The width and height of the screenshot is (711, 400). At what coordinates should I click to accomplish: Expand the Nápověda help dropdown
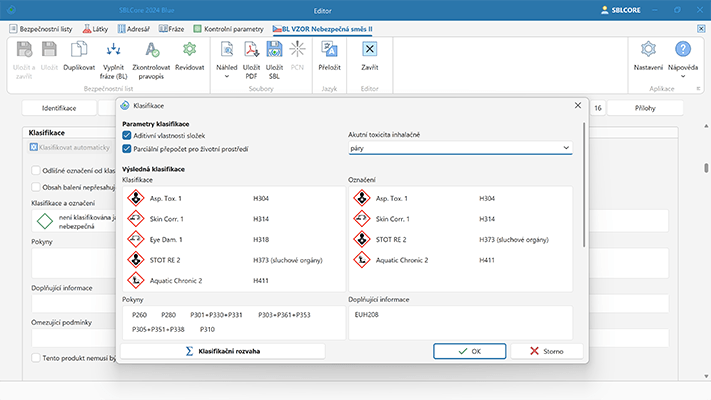683,75
